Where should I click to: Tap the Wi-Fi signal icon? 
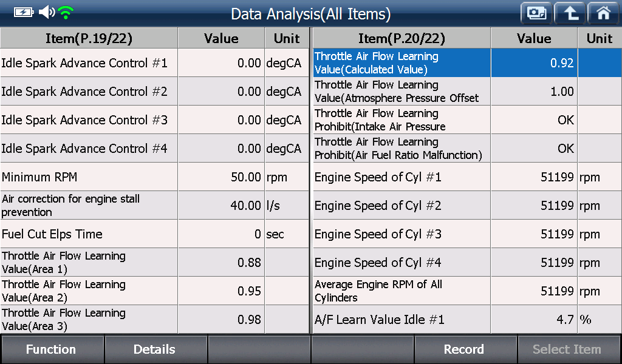click(66, 13)
